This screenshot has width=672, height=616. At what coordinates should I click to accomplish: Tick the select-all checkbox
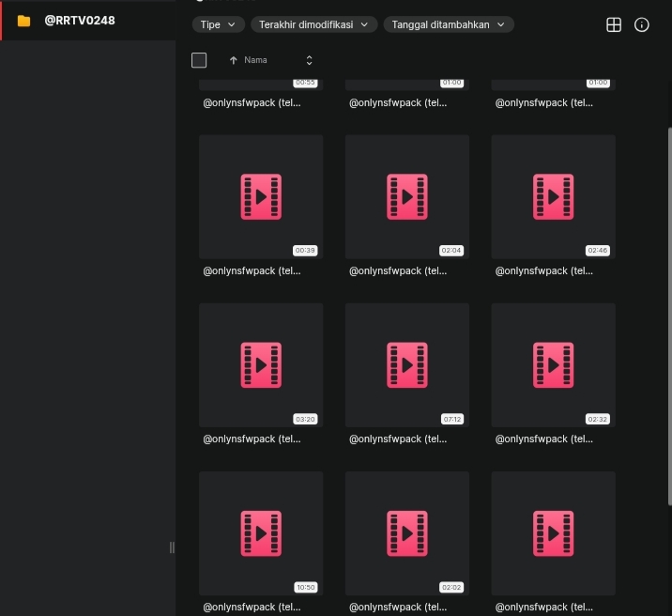point(199,60)
